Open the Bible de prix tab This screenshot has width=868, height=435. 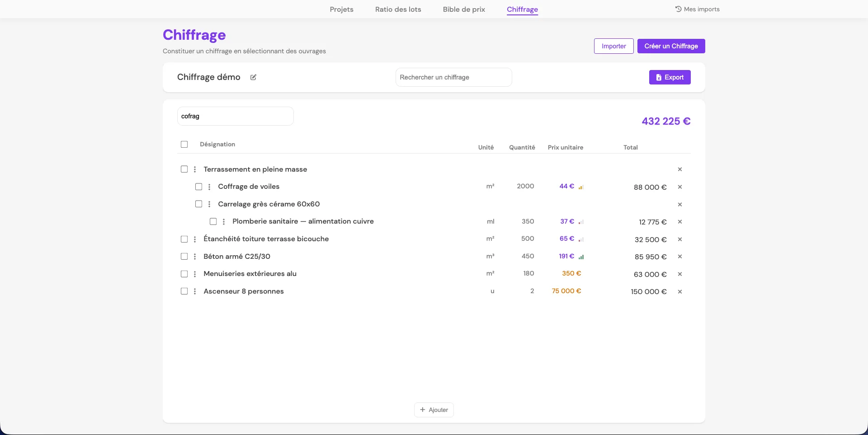pyautogui.click(x=464, y=9)
